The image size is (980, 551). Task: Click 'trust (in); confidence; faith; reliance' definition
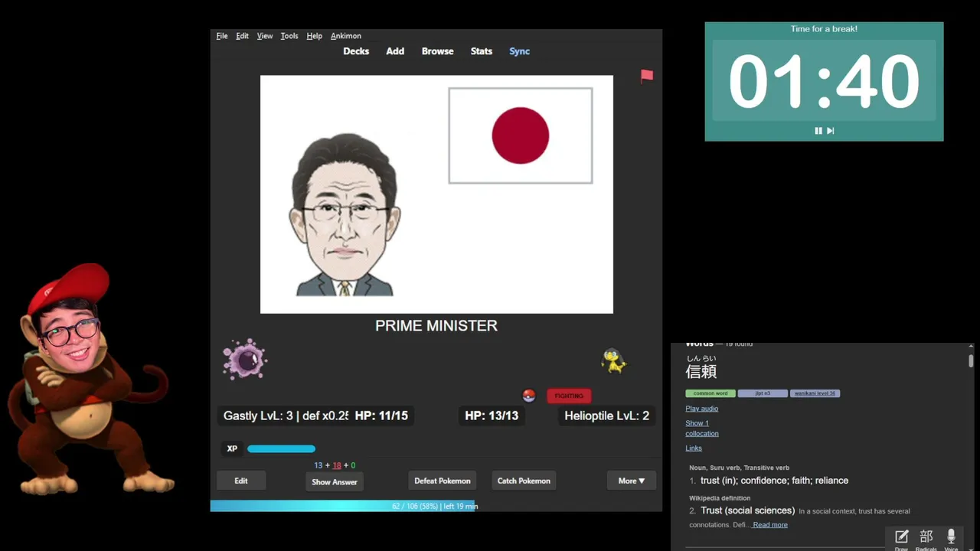coord(774,481)
